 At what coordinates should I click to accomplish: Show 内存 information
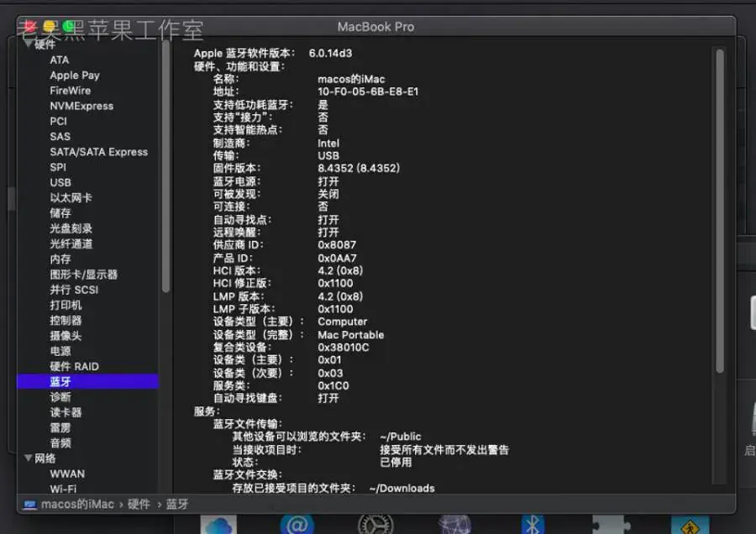point(60,259)
